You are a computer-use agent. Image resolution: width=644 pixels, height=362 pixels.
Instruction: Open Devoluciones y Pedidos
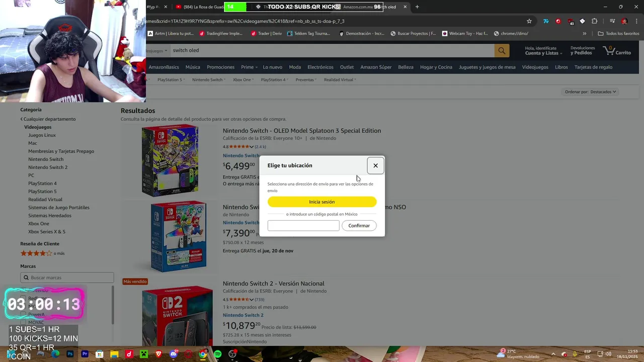coord(582,50)
